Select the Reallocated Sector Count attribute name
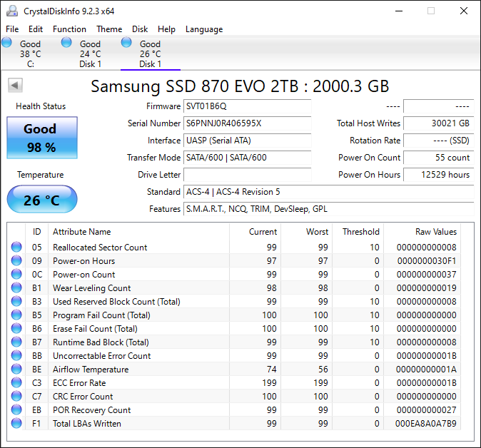Viewport: 481px width, 448px height. pyautogui.click(x=100, y=247)
